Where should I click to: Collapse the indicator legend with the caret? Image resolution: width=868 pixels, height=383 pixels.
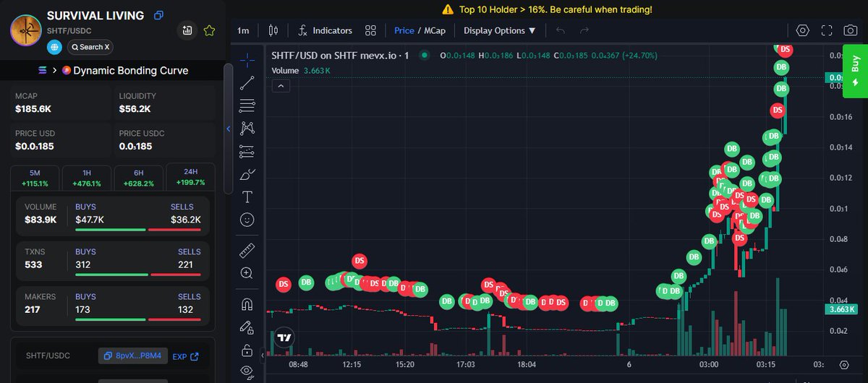[x=282, y=86]
